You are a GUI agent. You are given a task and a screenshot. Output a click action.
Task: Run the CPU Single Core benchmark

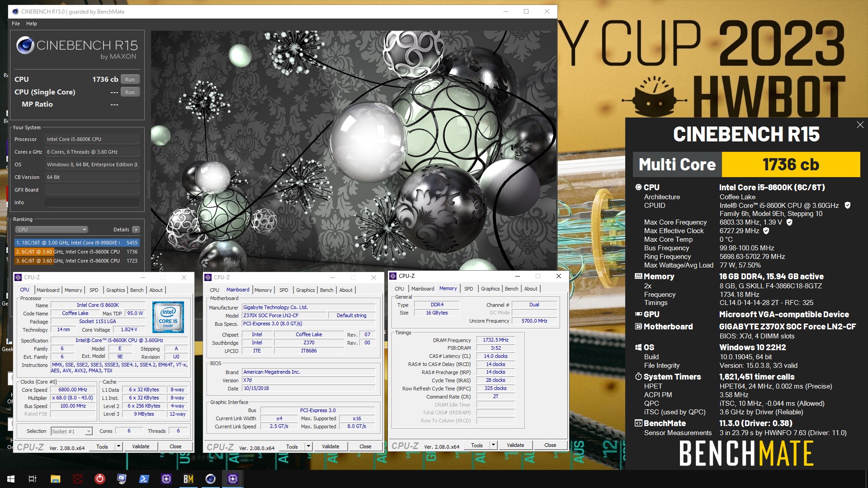pos(130,92)
